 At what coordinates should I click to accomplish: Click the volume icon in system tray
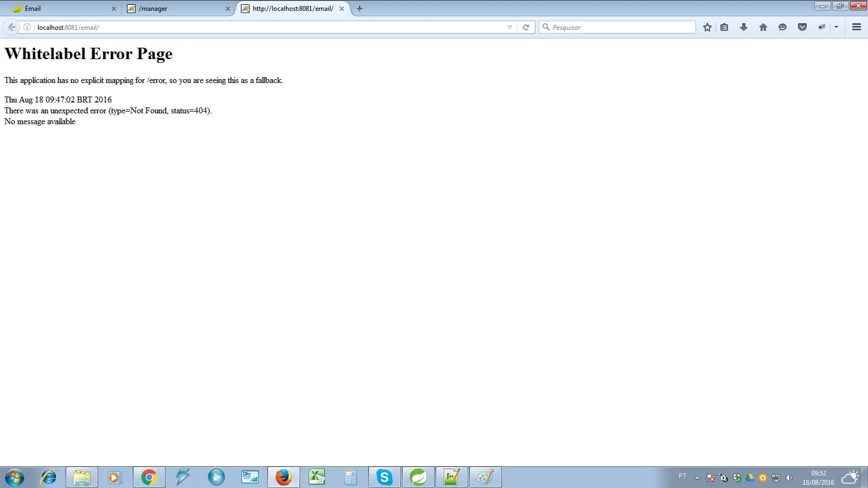click(x=789, y=478)
